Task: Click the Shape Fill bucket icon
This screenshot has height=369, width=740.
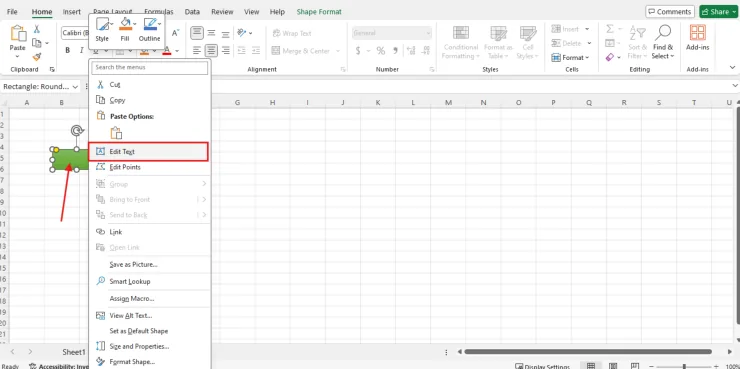Action: coord(125,24)
